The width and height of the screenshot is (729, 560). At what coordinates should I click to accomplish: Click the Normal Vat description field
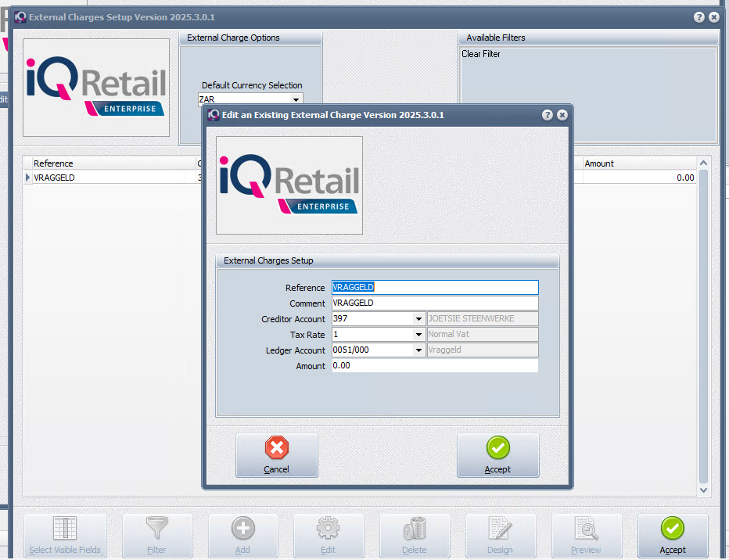pos(483,335)
